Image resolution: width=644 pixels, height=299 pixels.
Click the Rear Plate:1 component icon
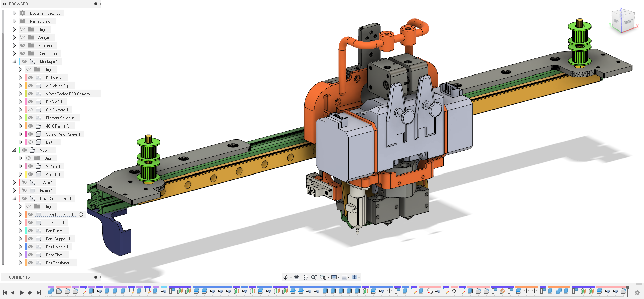(39, 255)
